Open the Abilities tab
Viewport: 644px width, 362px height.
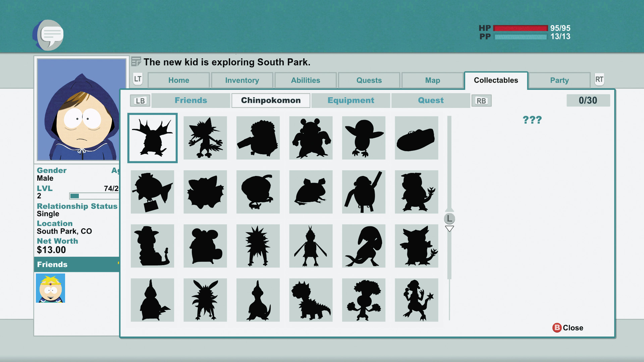pos(306,80)
